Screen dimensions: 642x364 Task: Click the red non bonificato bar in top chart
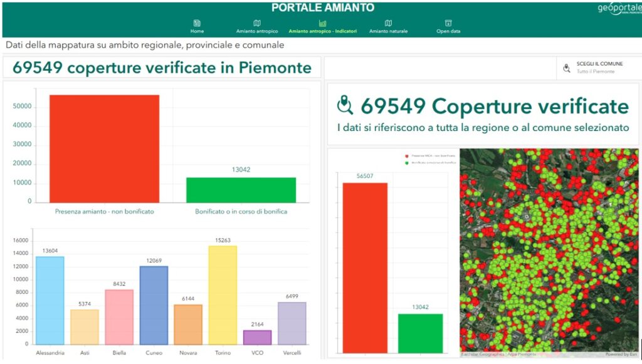click(x=105, y=149)
